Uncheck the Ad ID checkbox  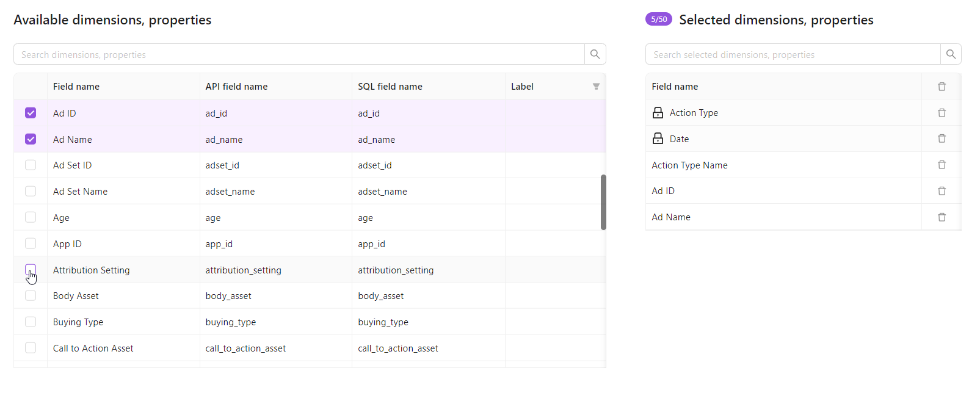(31, 113)
